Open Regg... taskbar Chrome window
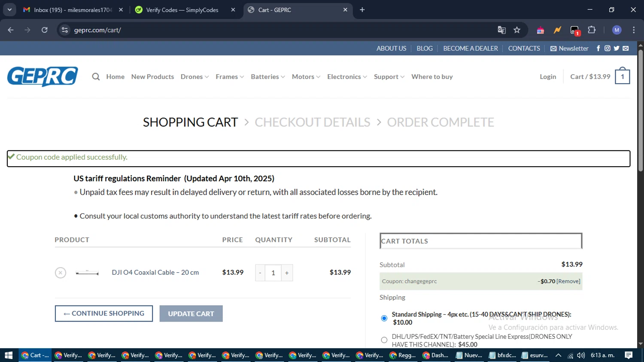The height and width of the screenshot is (362, 644). pos(403,355)
